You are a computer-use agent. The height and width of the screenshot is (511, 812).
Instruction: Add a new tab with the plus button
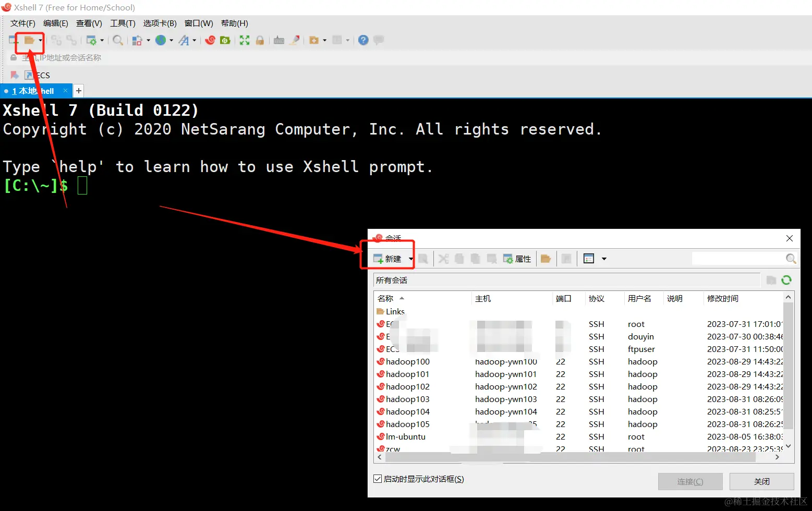coord(79,91)
